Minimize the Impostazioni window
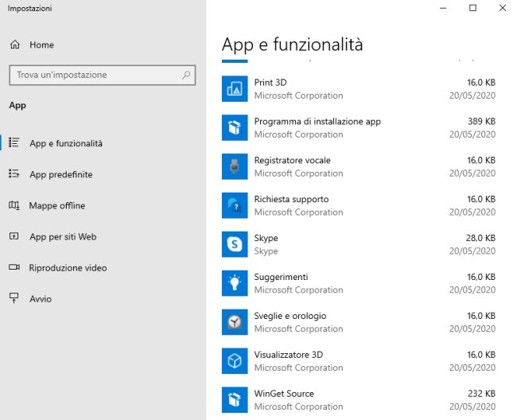 [x=443, y=8]
